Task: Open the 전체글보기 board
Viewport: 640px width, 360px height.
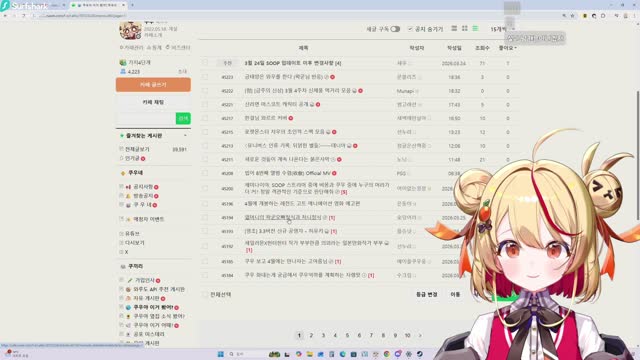Action: pyautogui.click(x=137, y=149)
